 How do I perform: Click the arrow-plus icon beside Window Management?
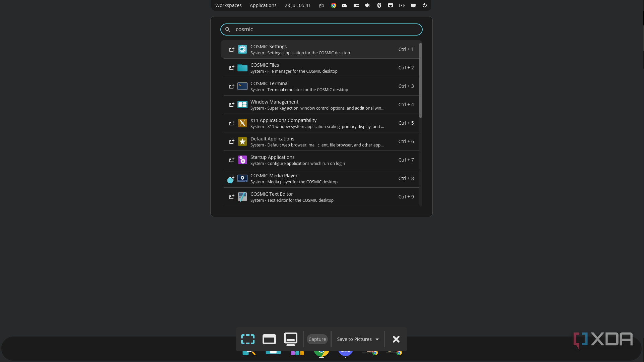tap(231, 105)
